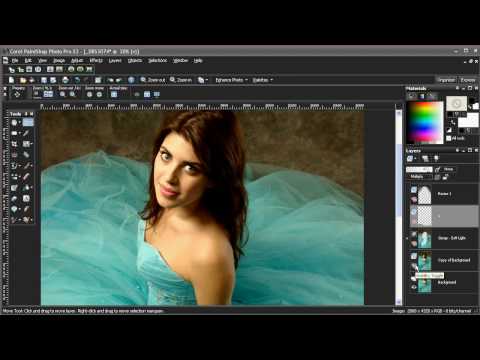Open the Edit menu
The image size is (480, 360).
pos(28,61)
